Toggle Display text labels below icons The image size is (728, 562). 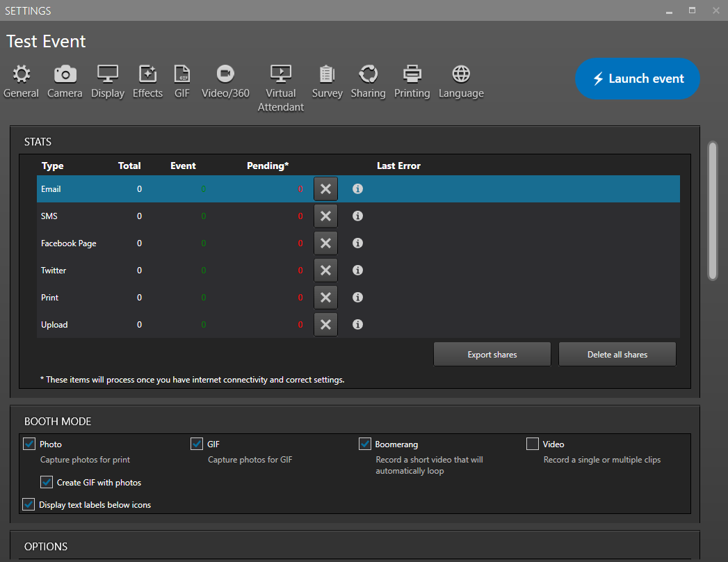coord(29,504)
